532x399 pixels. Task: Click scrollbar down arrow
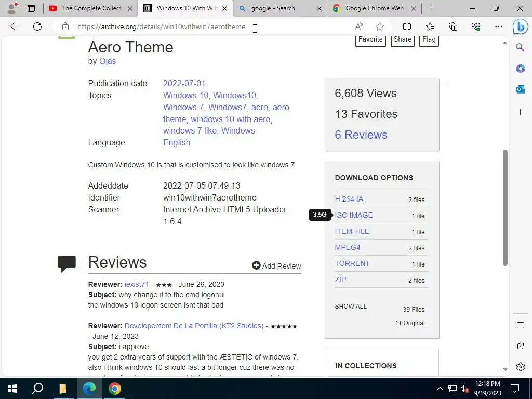[505, 369]
